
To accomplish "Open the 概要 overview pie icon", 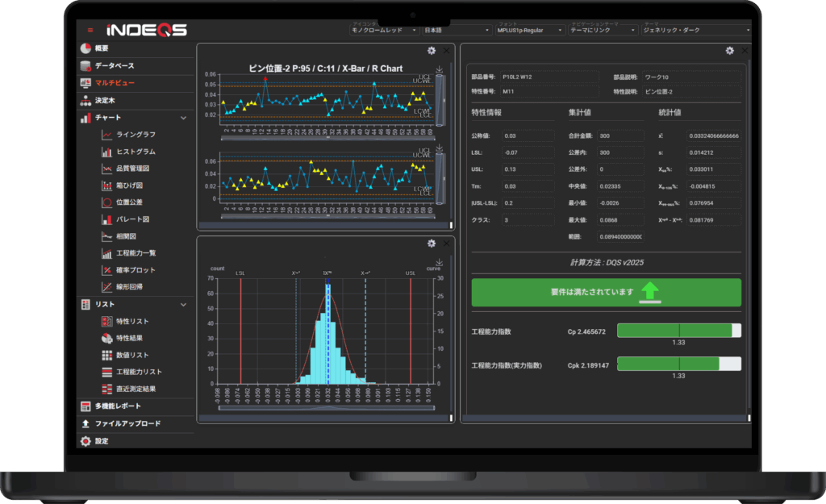I will pos(86,48).
